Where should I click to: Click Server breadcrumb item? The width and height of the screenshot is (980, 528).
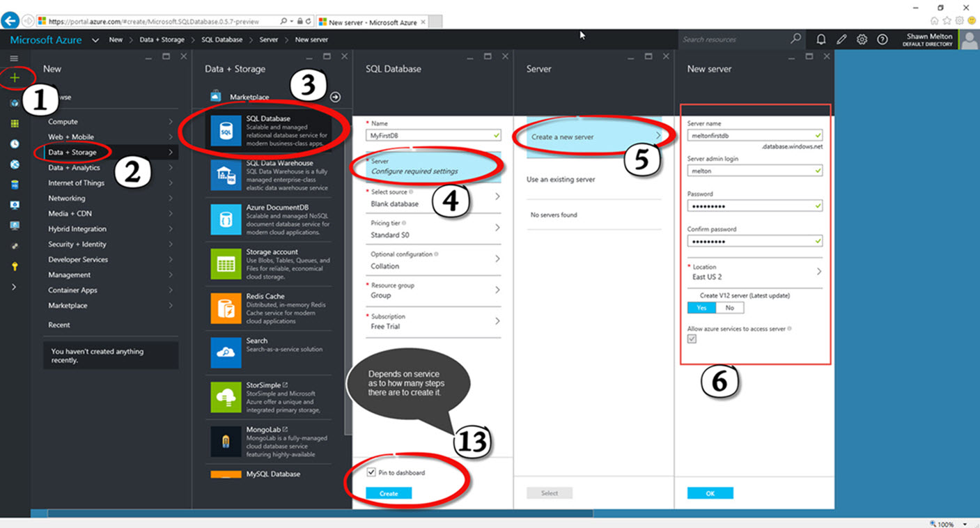269,40
